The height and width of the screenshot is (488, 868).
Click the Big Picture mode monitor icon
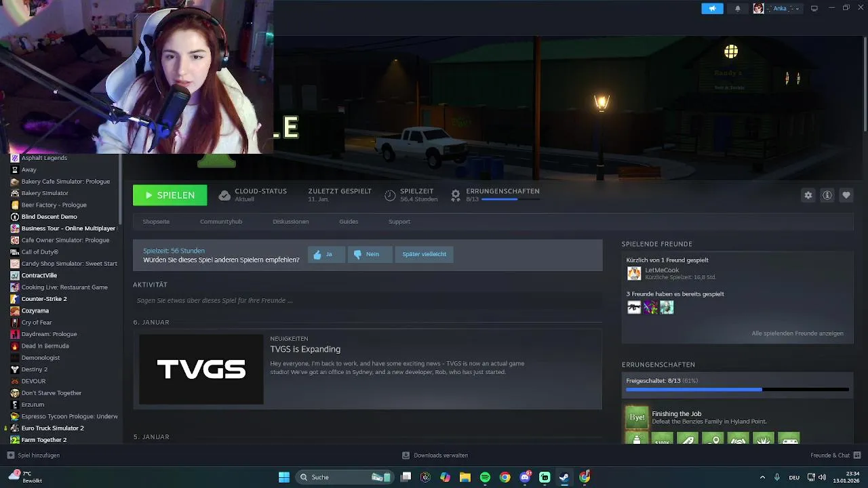814,8
